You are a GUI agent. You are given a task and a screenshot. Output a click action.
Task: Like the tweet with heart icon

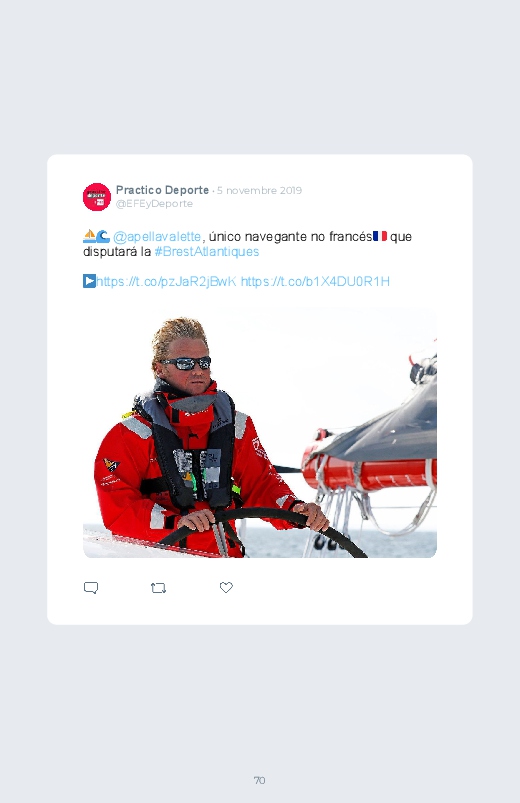click(x=226, y=587)
